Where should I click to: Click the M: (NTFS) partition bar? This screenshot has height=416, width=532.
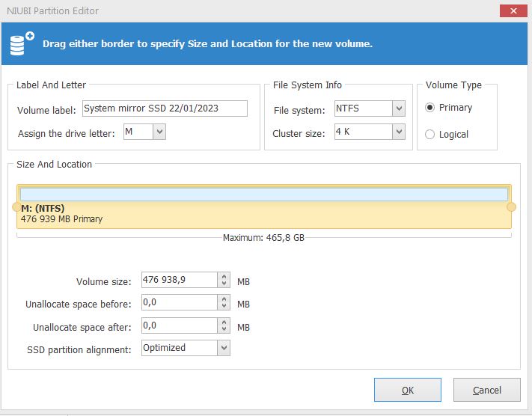coord(264,207)
